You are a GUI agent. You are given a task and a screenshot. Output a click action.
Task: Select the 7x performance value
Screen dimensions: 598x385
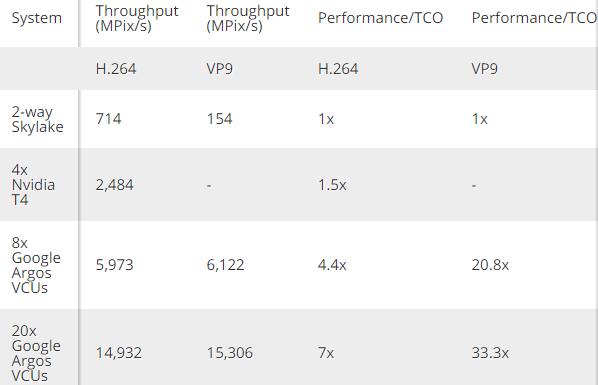tap(326, 353)
